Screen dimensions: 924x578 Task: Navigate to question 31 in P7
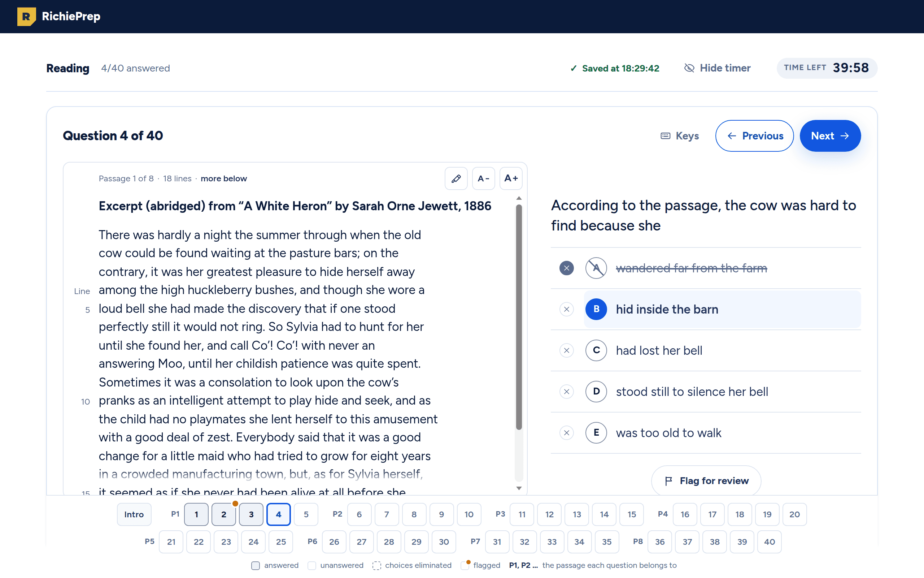(497, 542)
